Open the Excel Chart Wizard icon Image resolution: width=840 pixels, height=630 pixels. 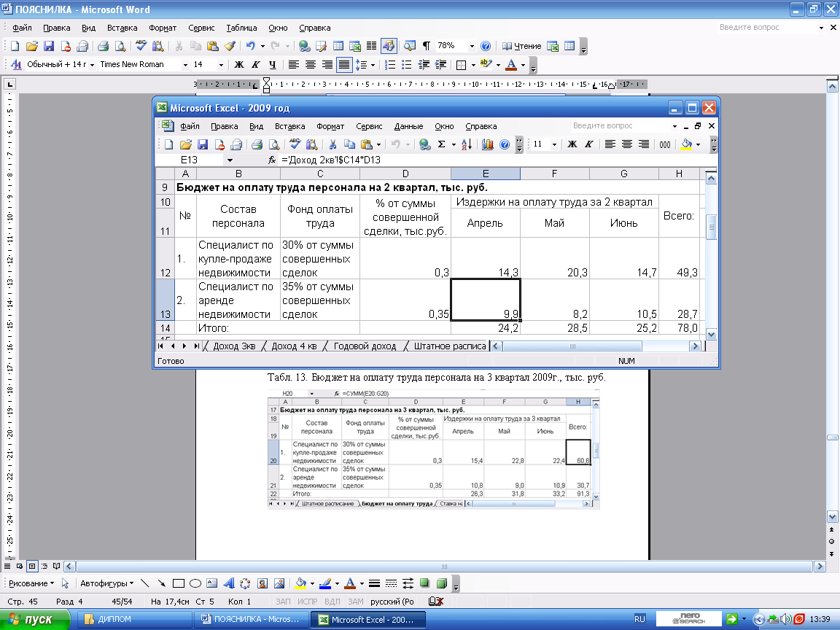pyautogui.click(x=488, y=144)
